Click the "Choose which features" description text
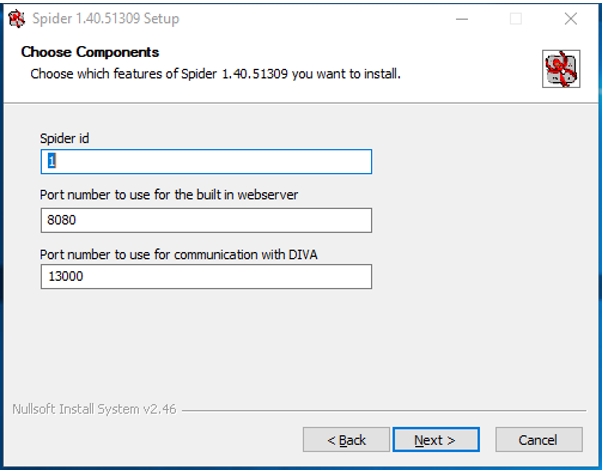603x472 pixels. tap(215, 73)
